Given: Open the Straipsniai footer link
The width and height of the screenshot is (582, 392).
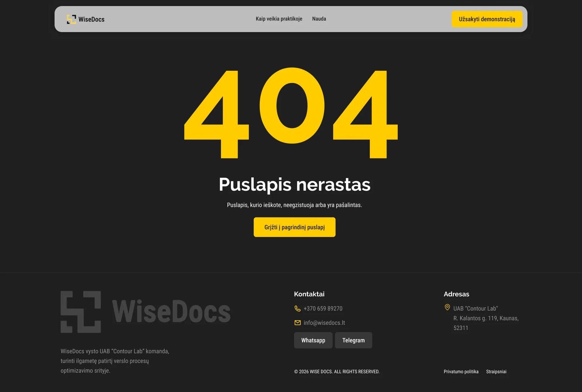Looking at the screenshot, I should pyautogui.click(x=496, y=372).
